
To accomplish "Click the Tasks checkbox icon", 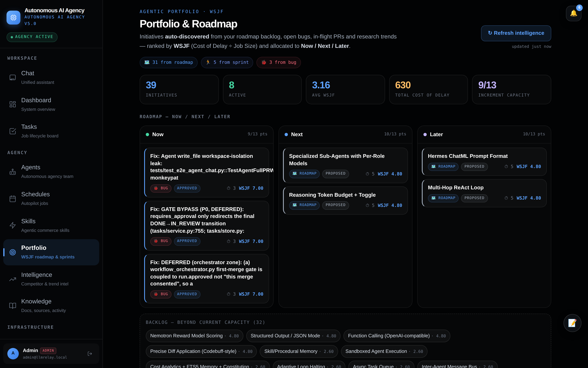I will (x=13, y=131).
